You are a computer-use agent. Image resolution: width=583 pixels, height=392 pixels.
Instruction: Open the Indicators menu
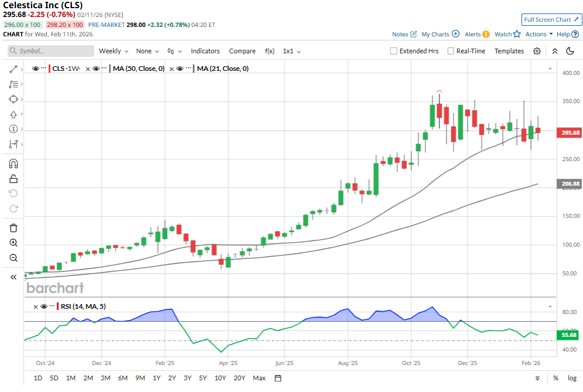click(205, 51)
